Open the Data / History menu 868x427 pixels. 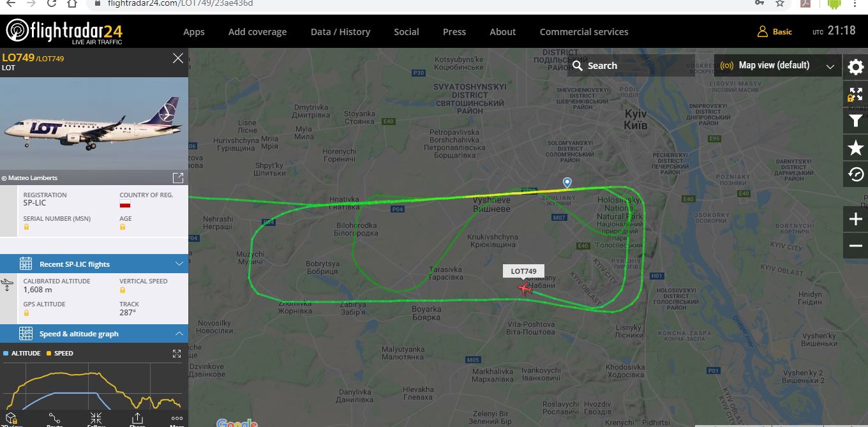click(x=340, y=32)
